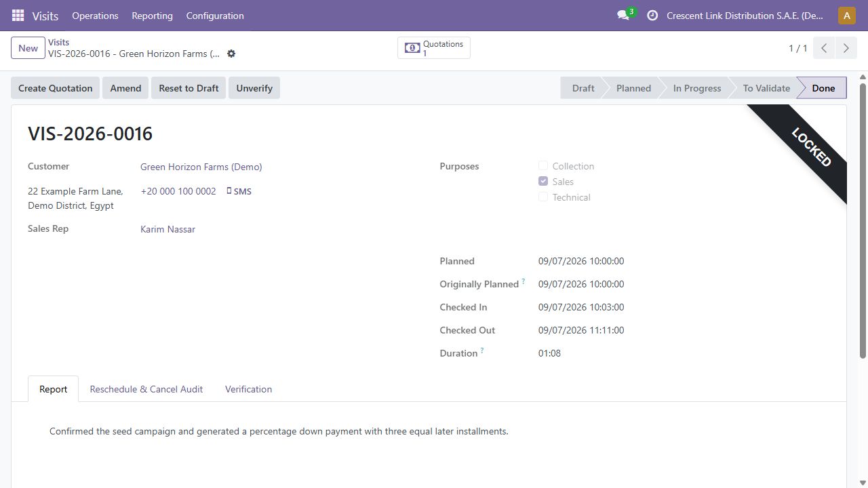Open the Quotations smart button
This screenshot has width=868, height=488.
(434, 48)
